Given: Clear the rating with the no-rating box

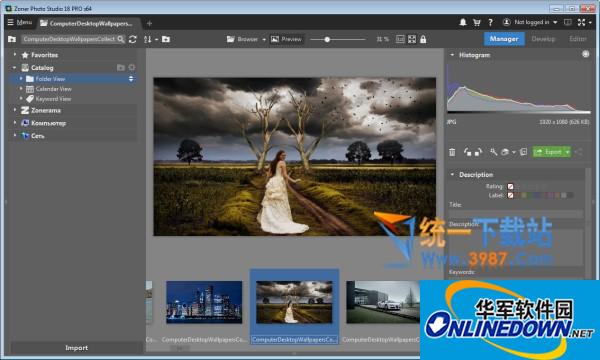Looking at the screenshot, I should coord(510,186).
